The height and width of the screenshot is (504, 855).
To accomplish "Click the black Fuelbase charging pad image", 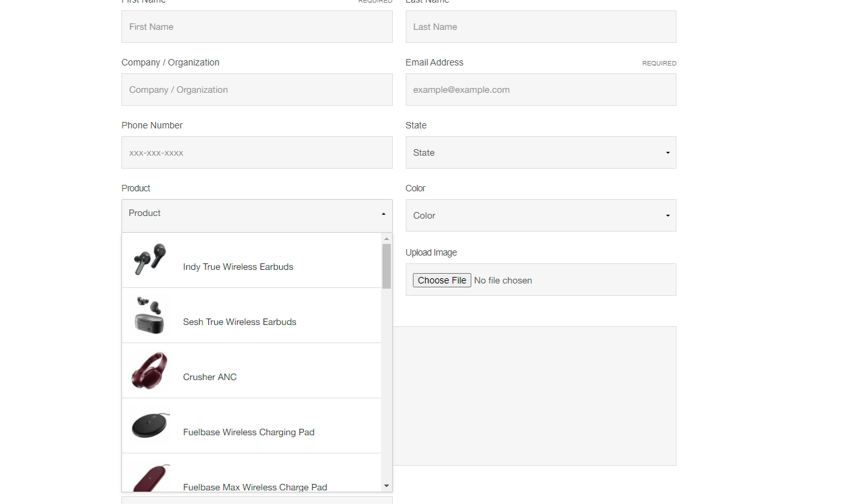I will coord(151,426).
